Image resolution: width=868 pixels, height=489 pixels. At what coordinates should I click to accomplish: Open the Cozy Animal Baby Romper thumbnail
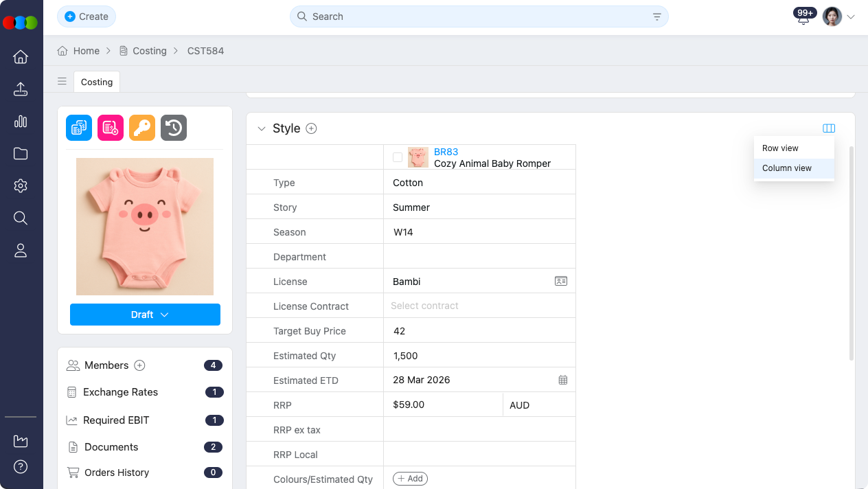[418, 157]
